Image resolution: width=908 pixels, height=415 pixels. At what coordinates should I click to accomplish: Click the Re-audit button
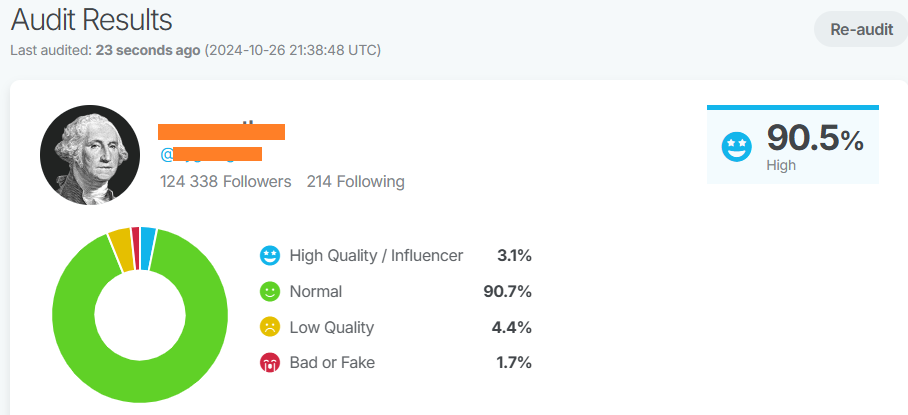[x=861, y=30]
